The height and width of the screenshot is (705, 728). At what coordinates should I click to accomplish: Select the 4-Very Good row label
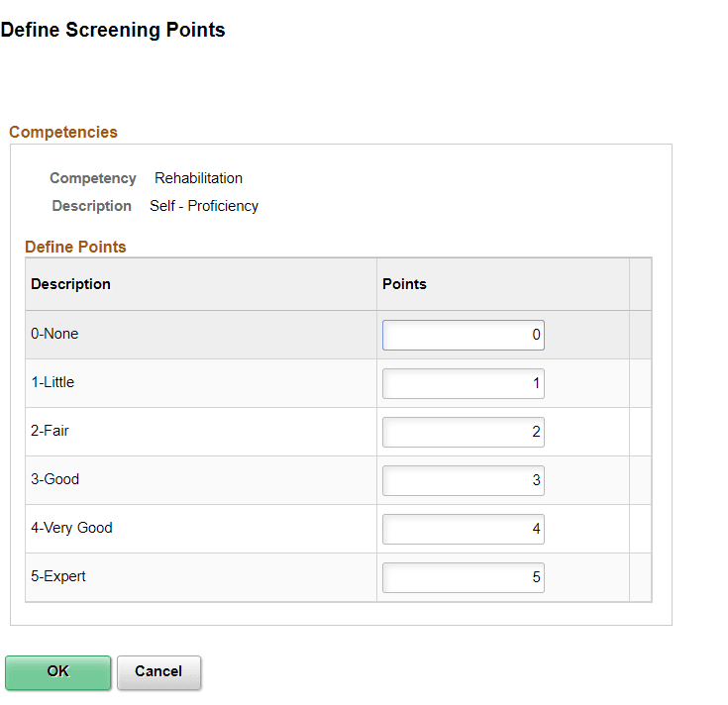71,528
